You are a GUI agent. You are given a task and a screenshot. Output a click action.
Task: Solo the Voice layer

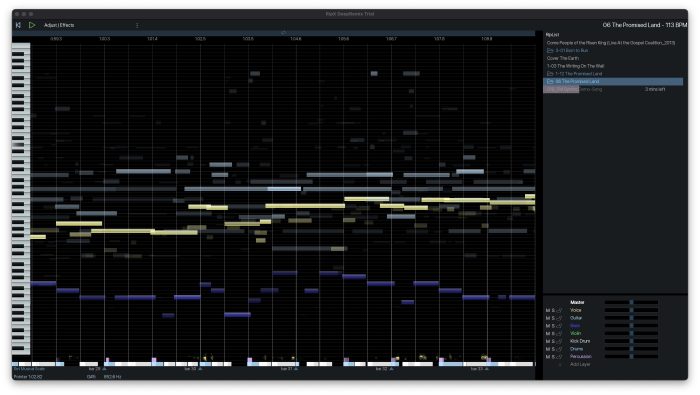point(553,311)
